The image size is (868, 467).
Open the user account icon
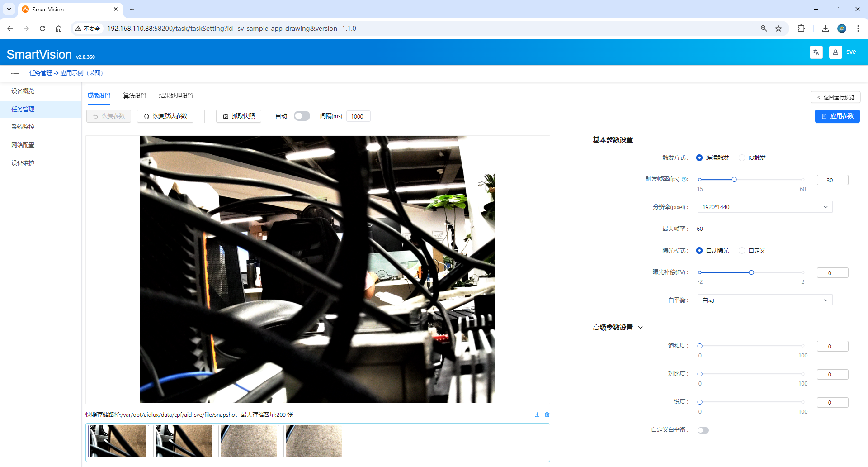pyautogui.click(x=835, y=52)
